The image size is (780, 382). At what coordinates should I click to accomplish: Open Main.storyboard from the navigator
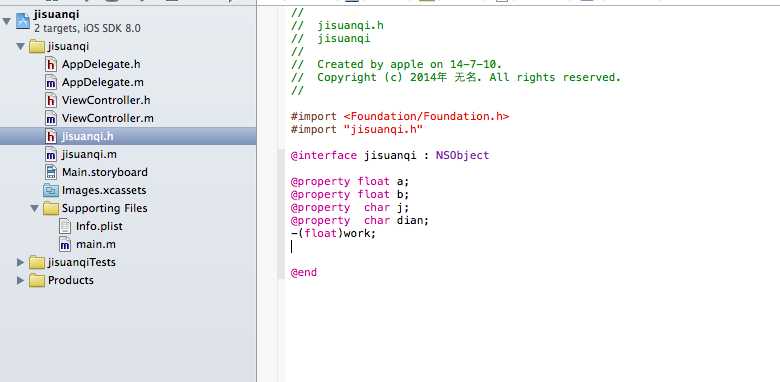click(x=104, y=172)
